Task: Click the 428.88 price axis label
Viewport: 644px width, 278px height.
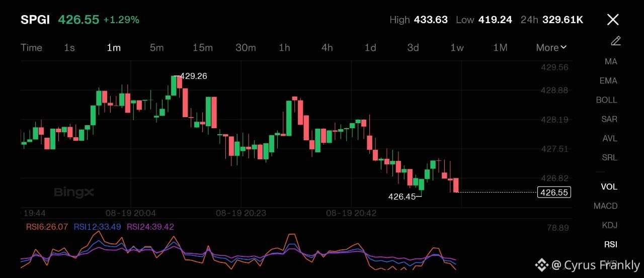Action: [554, 90]
